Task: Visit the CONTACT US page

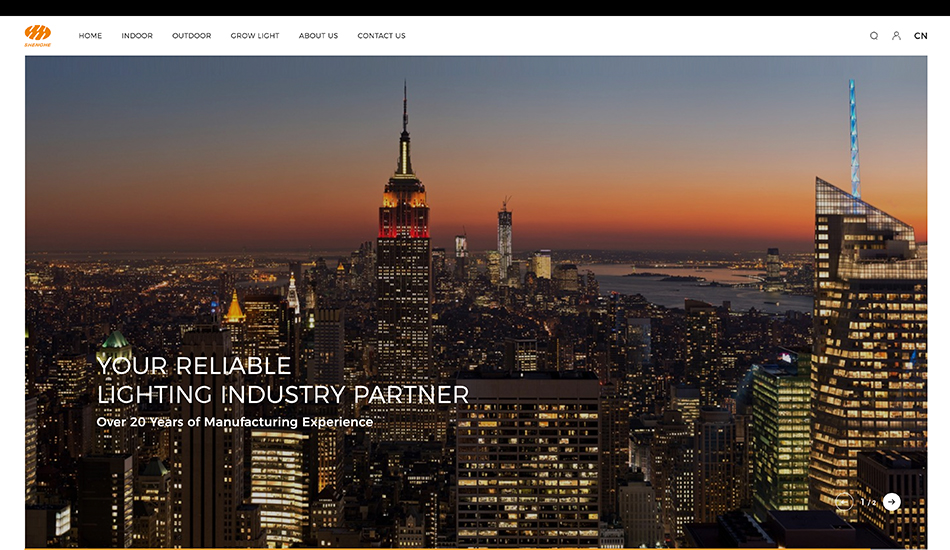Action: coord(381,36)
